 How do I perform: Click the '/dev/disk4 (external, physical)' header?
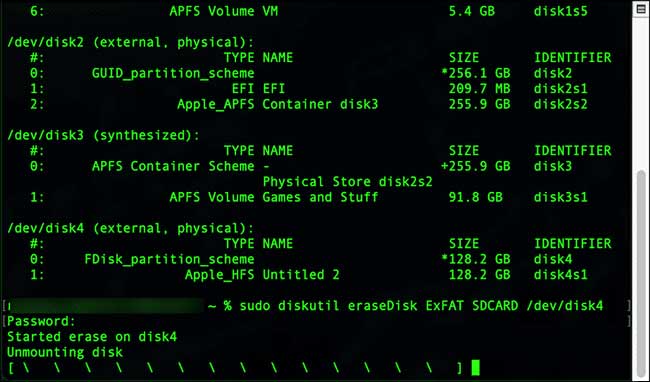pos(130,228)
